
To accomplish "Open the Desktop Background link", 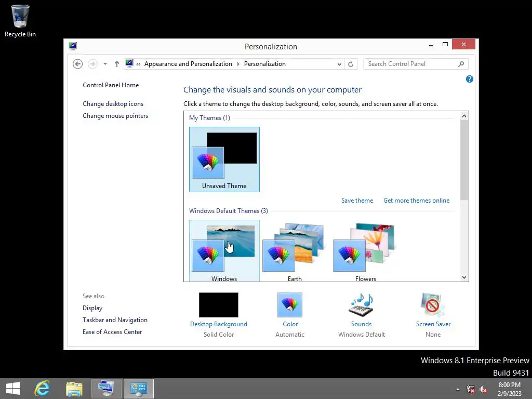I will 219,324.
